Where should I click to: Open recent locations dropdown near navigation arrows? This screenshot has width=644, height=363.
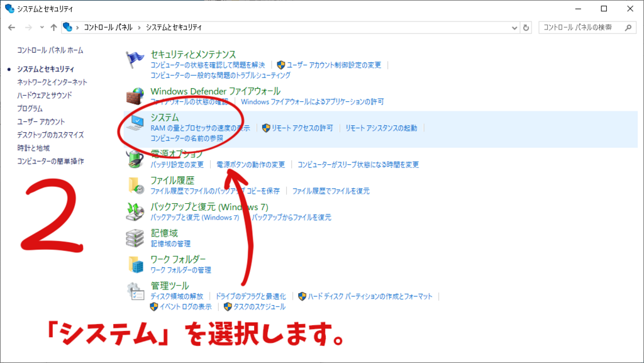coord(42,28)
